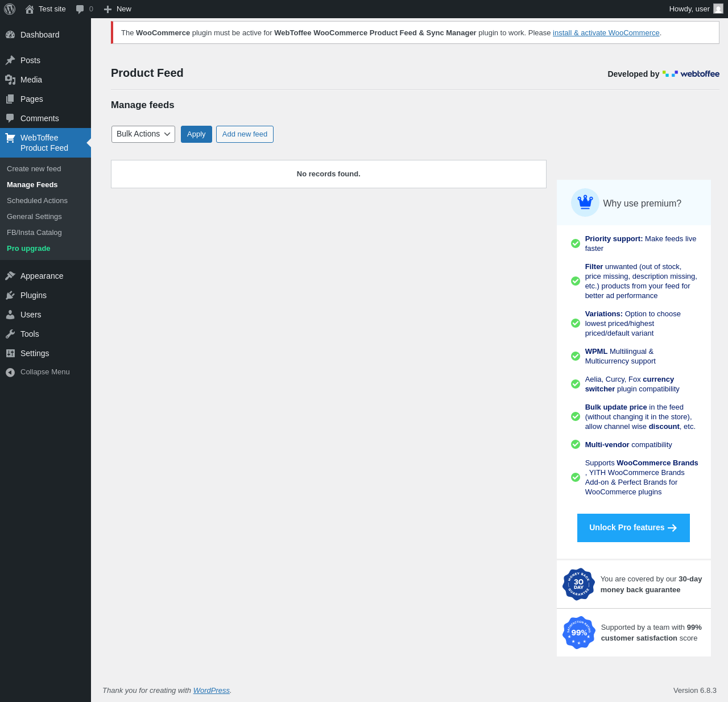The image size is (728, 702).
Task: Click the Priority support green checkmark
Action: [x=576, y=243]
